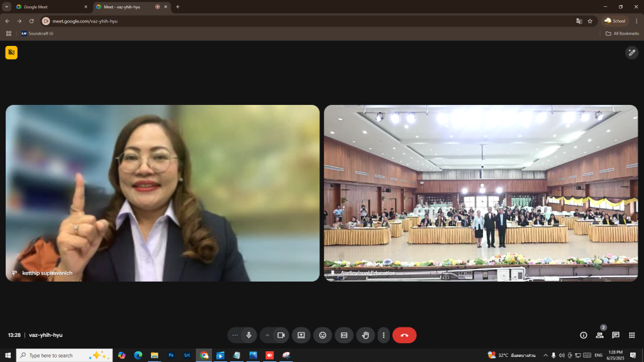Raise hand in the meeting

pos(365,335)
